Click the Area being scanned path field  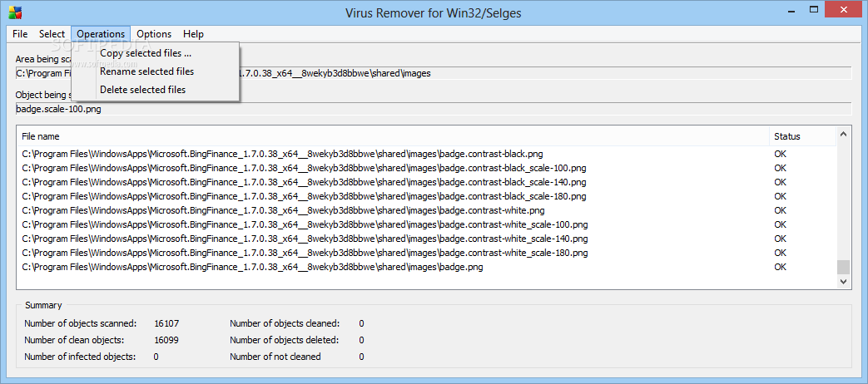(x=434, y=73)
